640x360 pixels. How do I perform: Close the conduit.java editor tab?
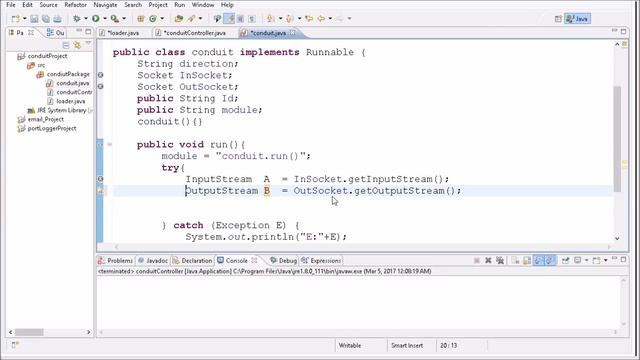pyautogui.click(x=293, y=32)
